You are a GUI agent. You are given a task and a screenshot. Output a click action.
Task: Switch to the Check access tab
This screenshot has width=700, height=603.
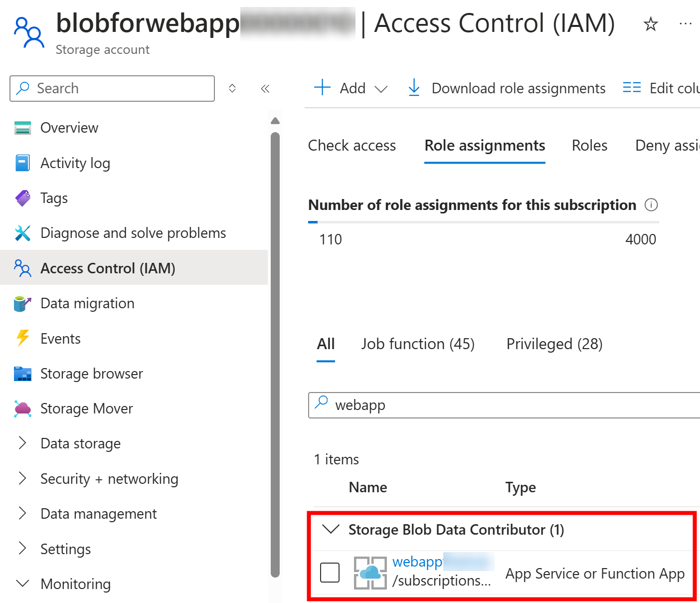pyautogui.click(x=352, y=146)
